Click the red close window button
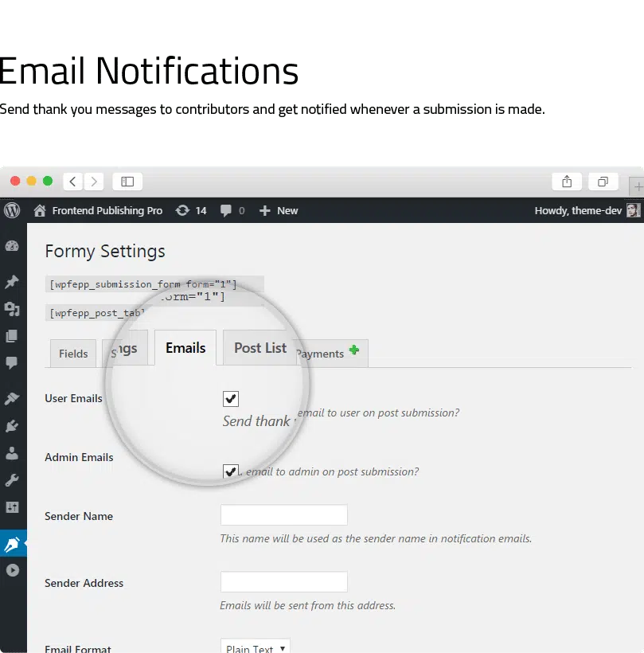The image size is (644, 653). click(x=15, y=181)
